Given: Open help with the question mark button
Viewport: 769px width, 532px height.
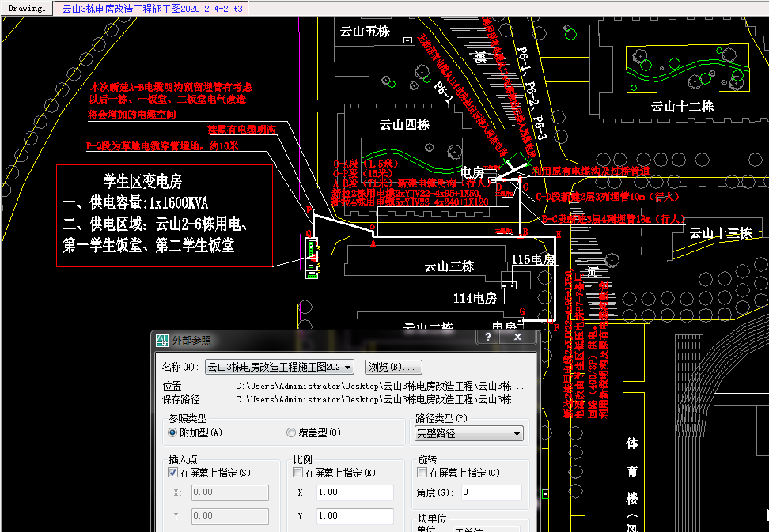Looking at the screenshot, I should click(487, 338).
